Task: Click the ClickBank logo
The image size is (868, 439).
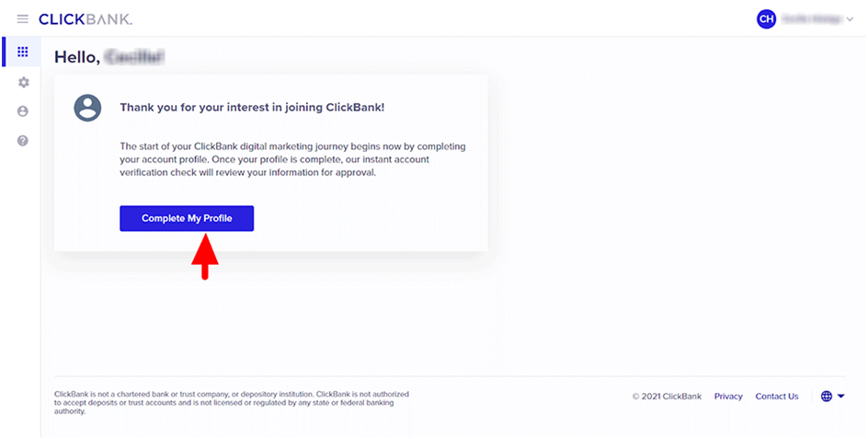Action: tap(86, 19)
